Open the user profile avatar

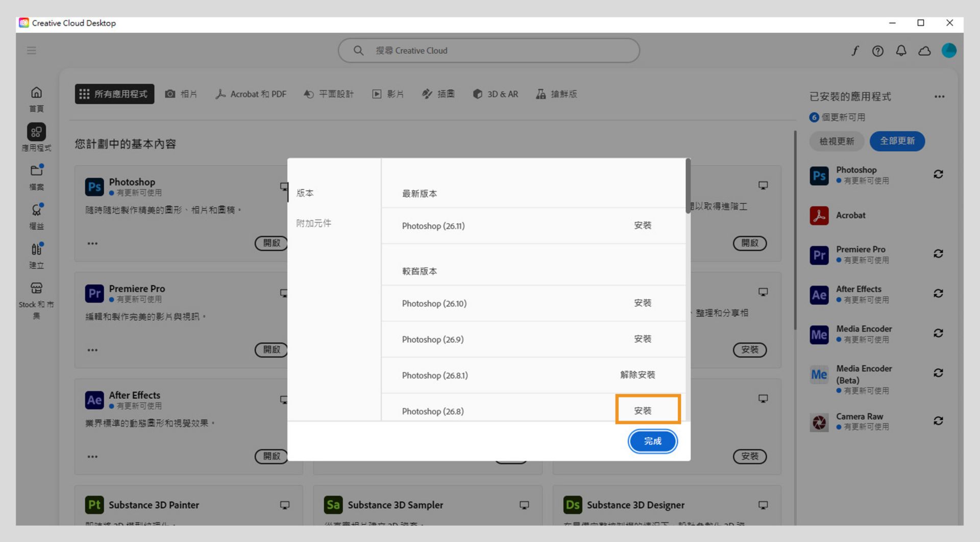[949, 51]
